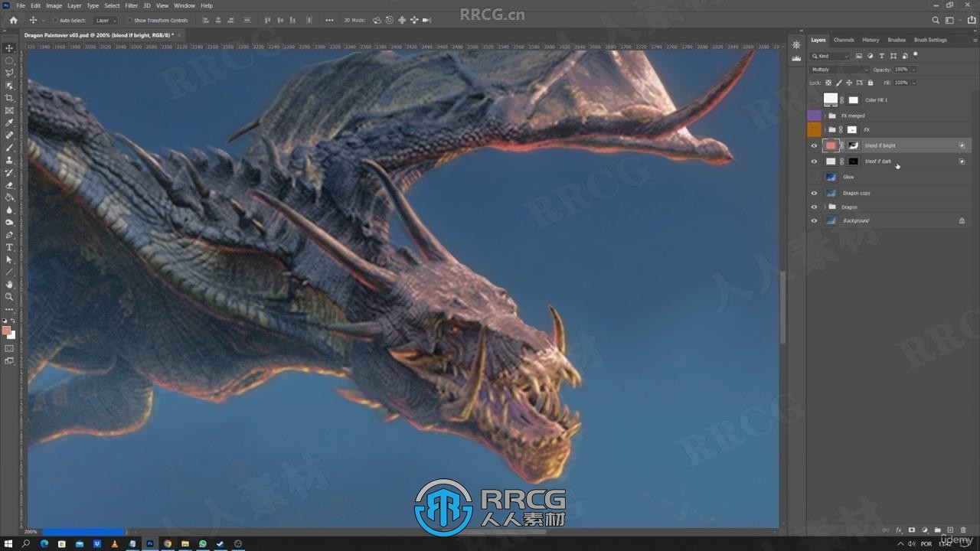Close the Dragon Paintover v03.psd tab
980x551 pixels.
[180, 35]
